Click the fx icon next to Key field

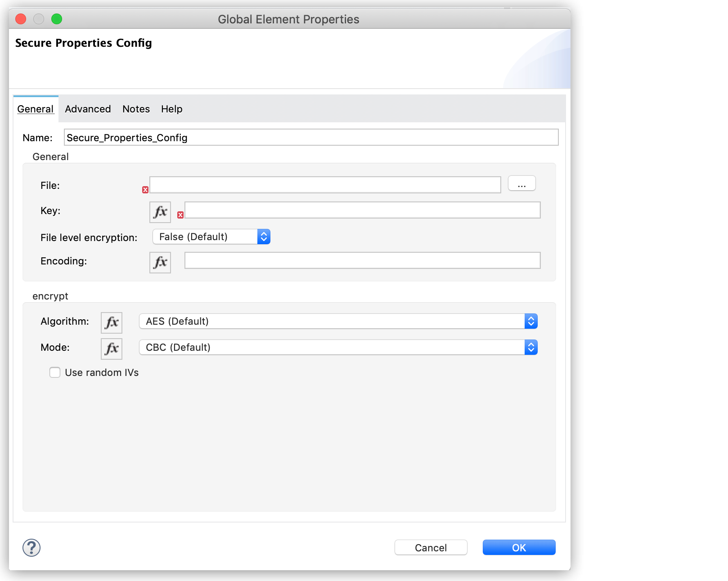(160, 212)
